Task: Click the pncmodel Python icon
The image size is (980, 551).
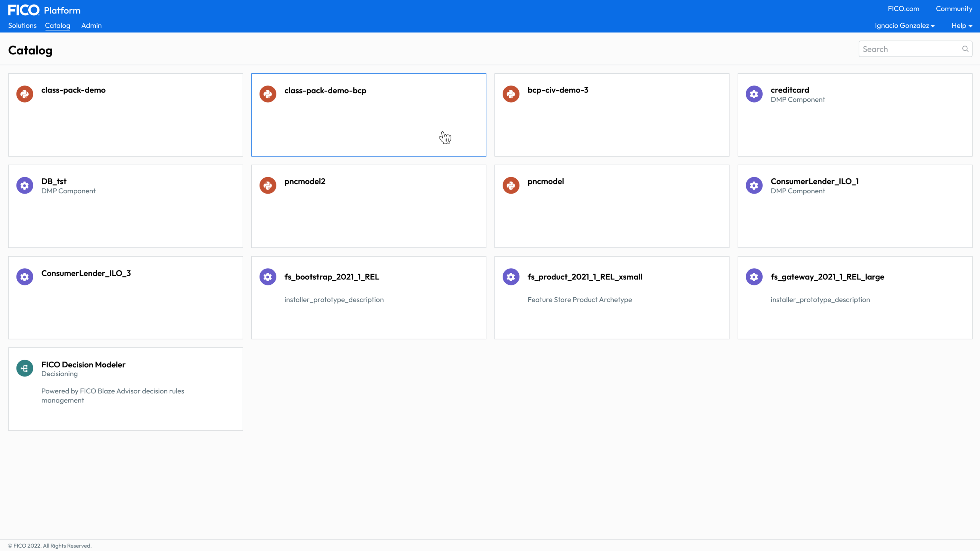Action: coord(511,185)
